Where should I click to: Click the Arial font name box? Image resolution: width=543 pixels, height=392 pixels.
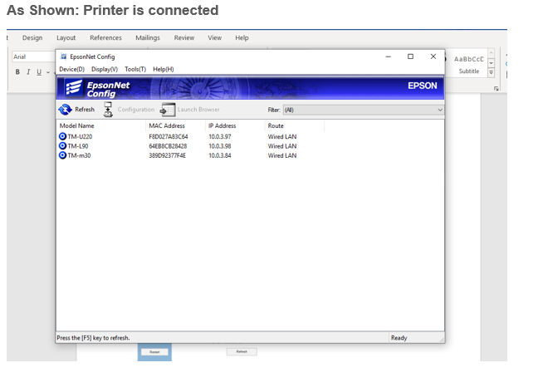(x=33, y=56)
